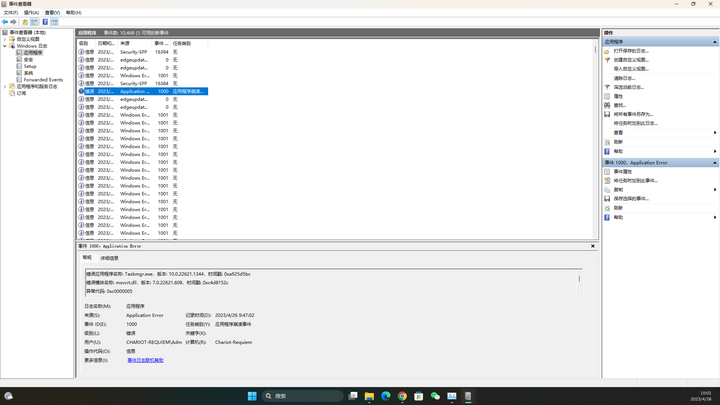Open WeChat from the taskbar
This screenshot has width=720, height=405.
[x=435, y=396]
